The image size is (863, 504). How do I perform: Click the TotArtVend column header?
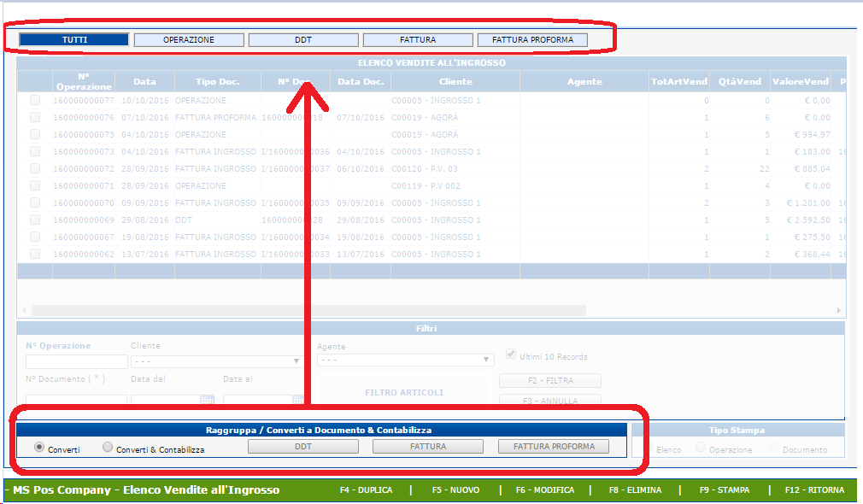tap(679, 81)
